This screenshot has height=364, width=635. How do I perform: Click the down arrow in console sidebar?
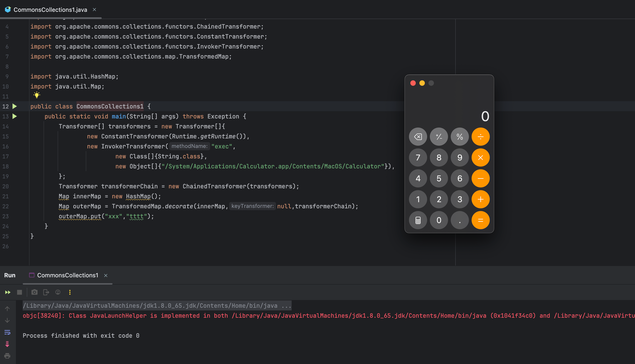(x=7, y=320)
